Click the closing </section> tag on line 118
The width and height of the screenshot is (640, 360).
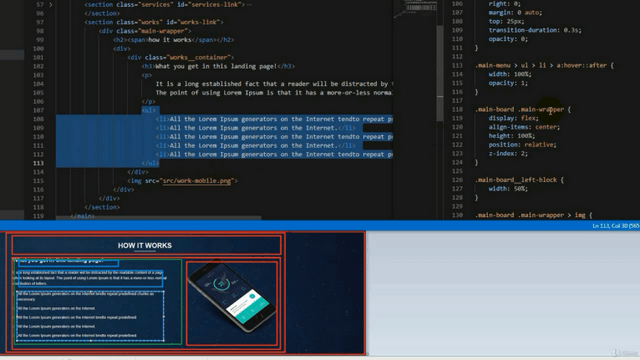point(102,207)
